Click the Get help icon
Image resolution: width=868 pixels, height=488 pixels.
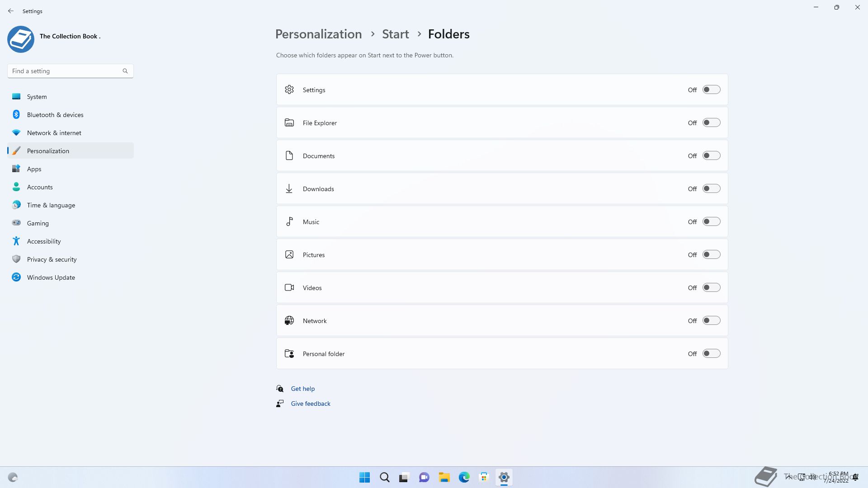(280, 389)
